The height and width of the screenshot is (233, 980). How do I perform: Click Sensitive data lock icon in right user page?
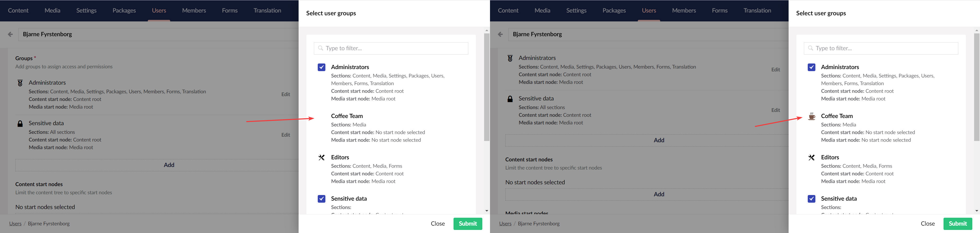510,99
